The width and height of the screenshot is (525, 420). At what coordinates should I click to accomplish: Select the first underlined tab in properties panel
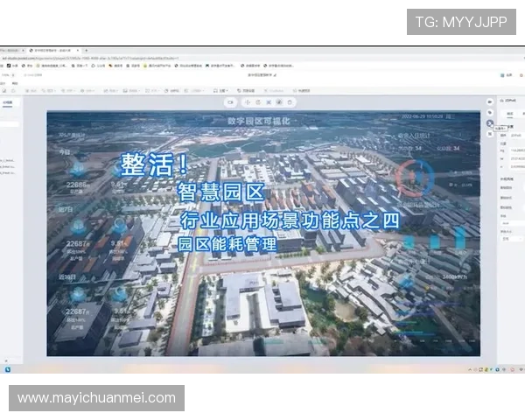click(x=509, y=115)
